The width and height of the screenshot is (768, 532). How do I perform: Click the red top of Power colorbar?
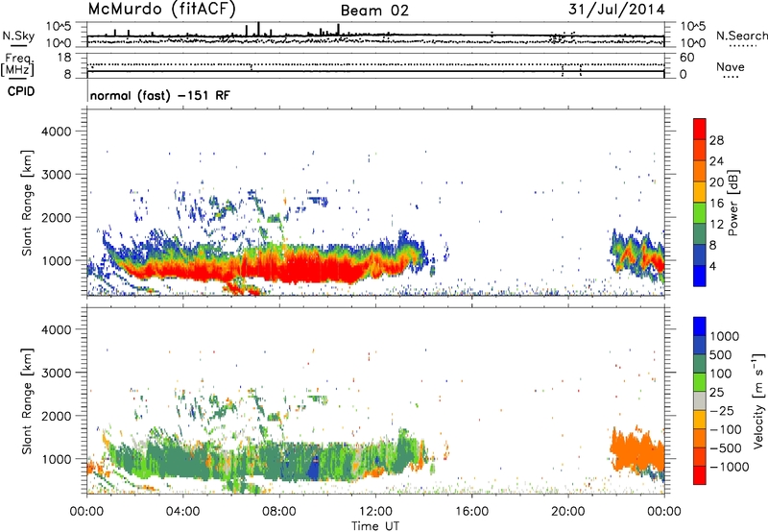click(700, 129)
